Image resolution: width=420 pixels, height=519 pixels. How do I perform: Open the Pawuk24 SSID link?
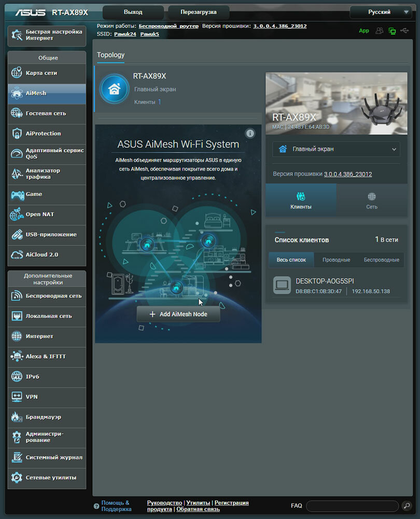pos(125,34)
